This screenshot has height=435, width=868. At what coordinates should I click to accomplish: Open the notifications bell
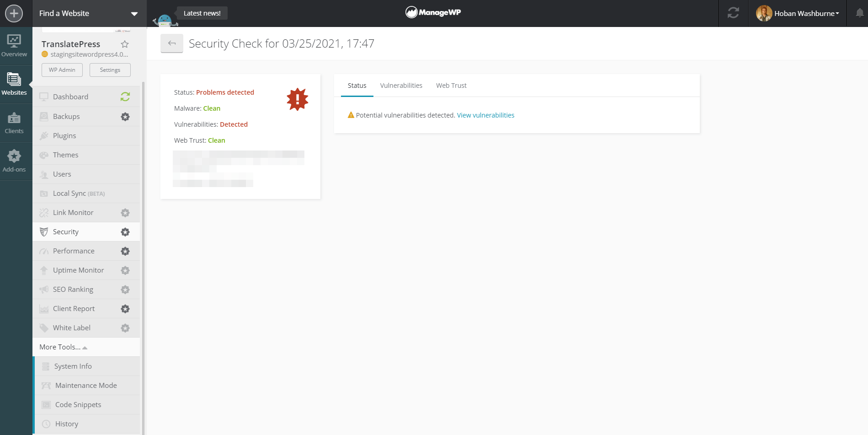pyautogui.click(x=859, y=13)
